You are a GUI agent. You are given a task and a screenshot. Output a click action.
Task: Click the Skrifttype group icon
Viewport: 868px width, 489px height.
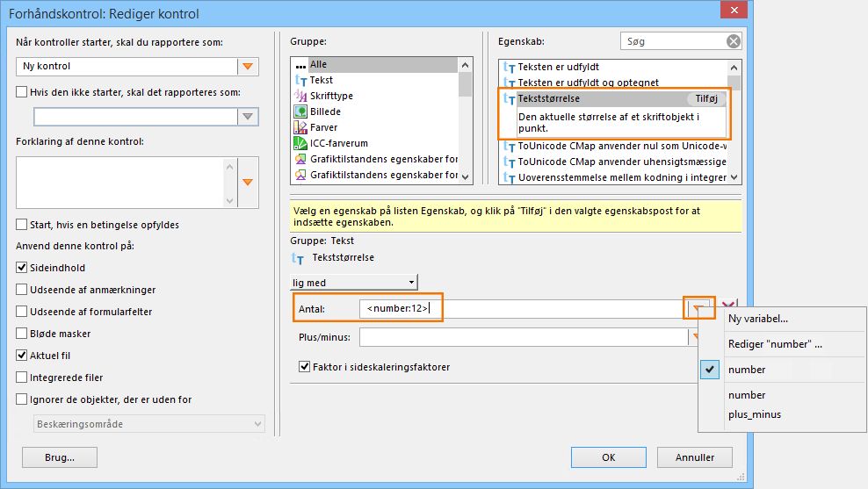point(300,96)
